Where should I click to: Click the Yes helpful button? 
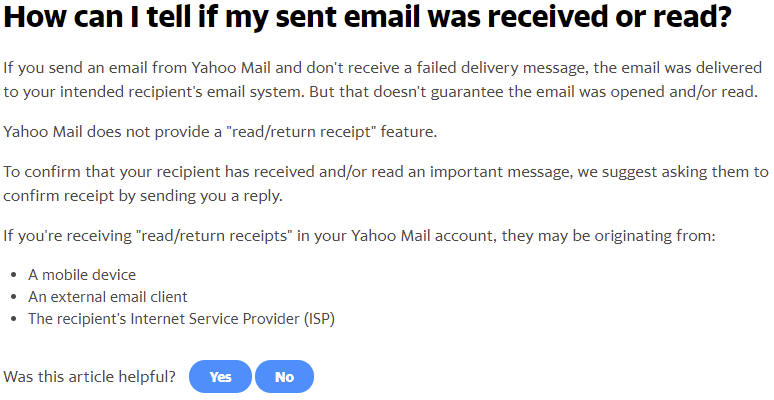tap(220, 377)
